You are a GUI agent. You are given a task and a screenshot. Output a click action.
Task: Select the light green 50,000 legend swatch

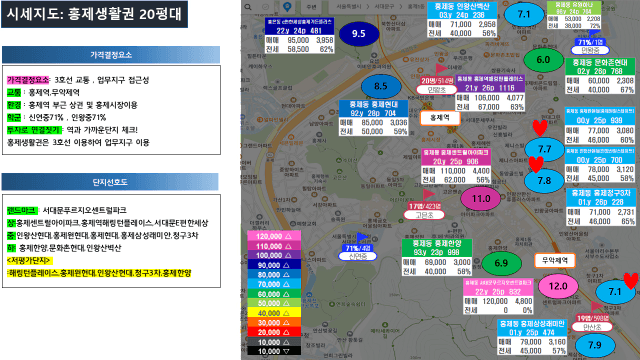pos(274,303)
